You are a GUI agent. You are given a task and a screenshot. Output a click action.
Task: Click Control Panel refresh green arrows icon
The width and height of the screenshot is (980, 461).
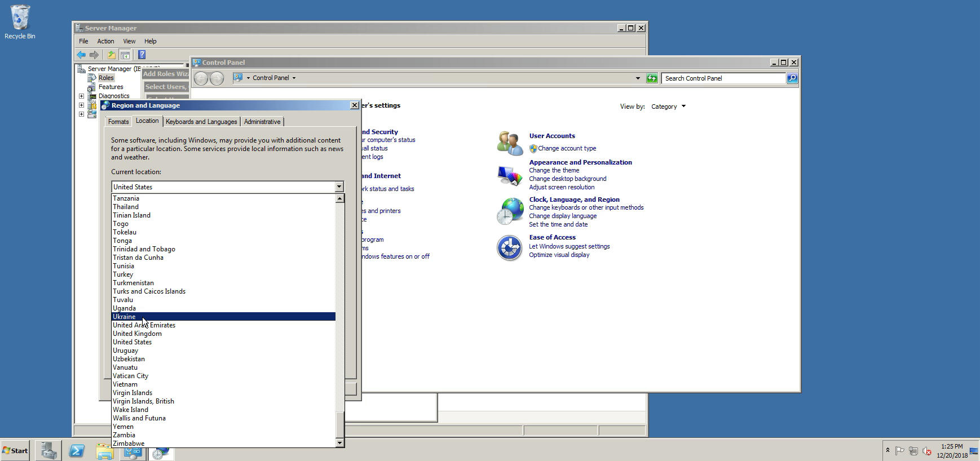[652, 78]
